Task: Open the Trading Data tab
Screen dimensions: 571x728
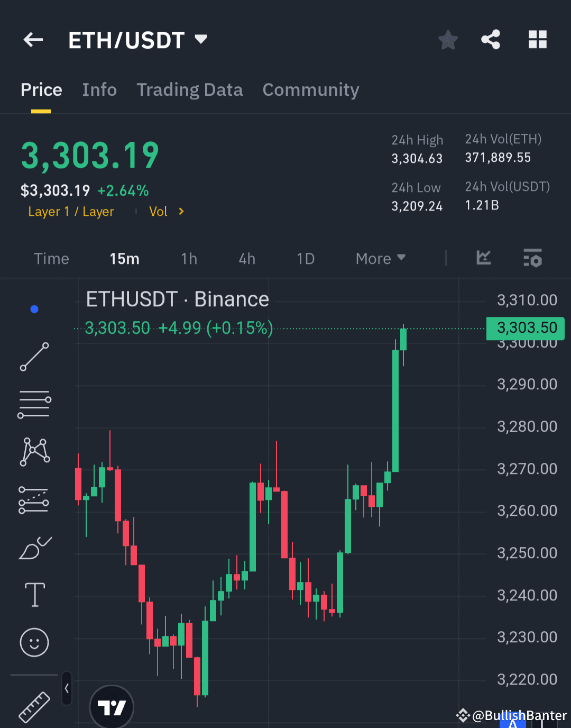Action: pyautogui.click(x=189, y=90)
